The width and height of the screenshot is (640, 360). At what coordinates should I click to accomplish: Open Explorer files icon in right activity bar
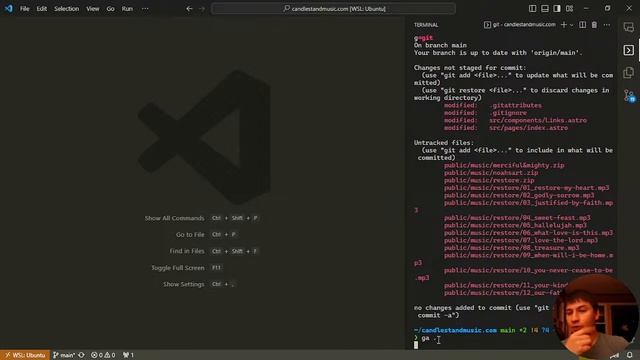coord(629,73)
